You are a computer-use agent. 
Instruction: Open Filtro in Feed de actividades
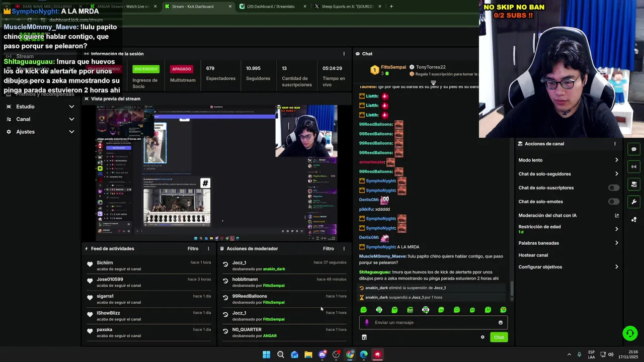[193, 248]
